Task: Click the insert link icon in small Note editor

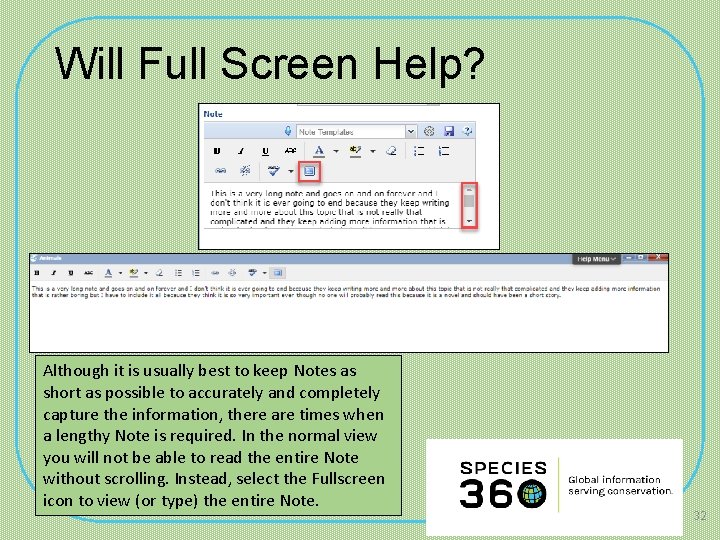Action: tap(220, 171)
